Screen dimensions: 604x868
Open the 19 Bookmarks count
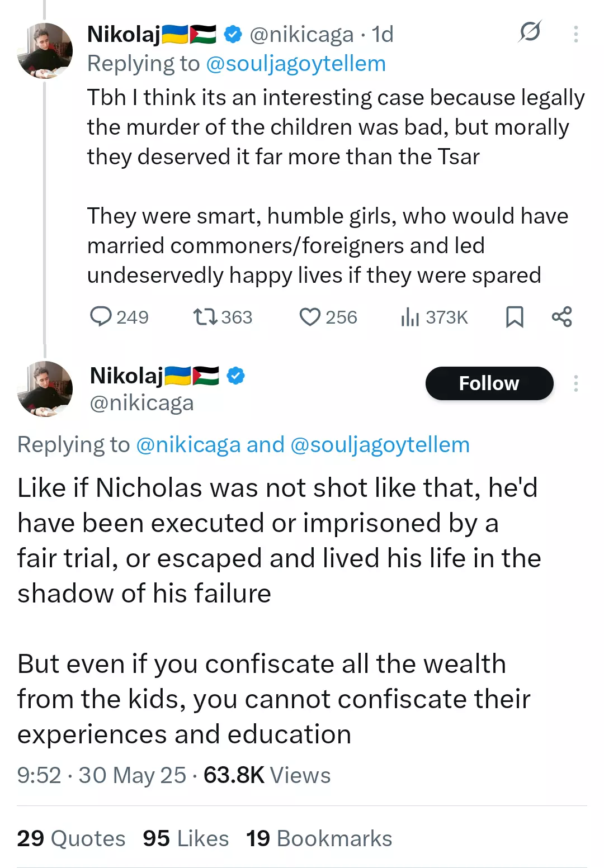tap(319, 838)
